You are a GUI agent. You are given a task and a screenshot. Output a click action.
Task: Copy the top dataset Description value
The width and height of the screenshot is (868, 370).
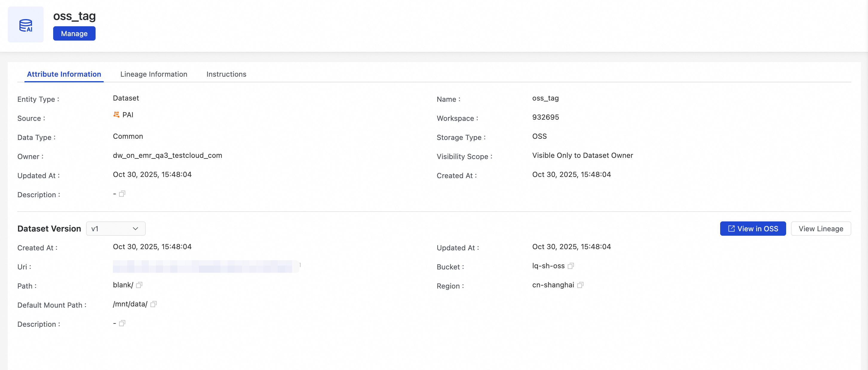click(122, 194)
